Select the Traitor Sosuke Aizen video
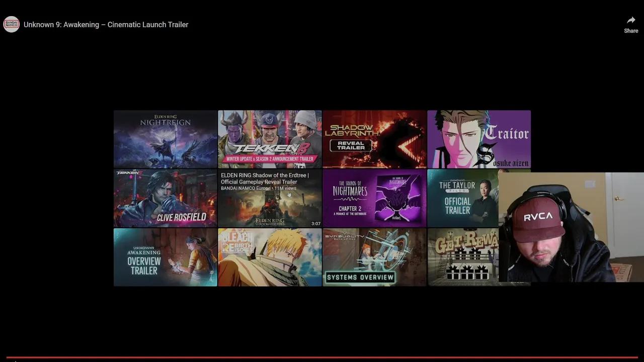This screenshot has height=362, width=644. coord(479,139)
